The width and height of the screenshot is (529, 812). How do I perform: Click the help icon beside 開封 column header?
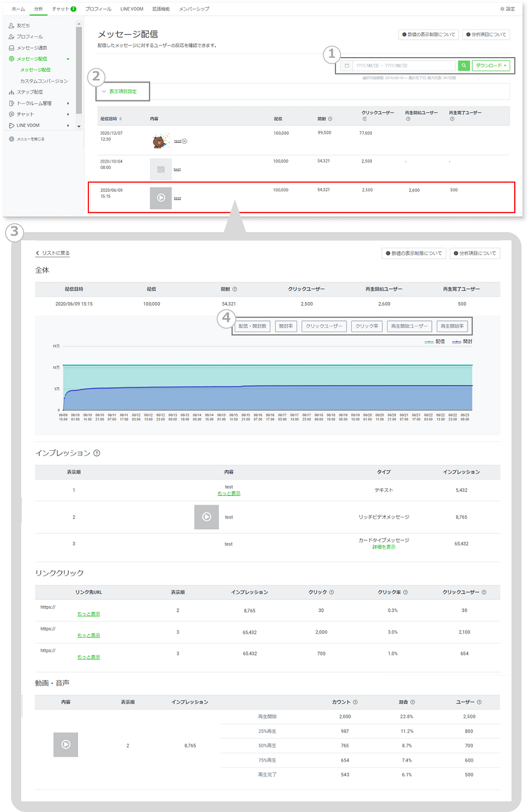pyautogui.click(x=330, y=119)
